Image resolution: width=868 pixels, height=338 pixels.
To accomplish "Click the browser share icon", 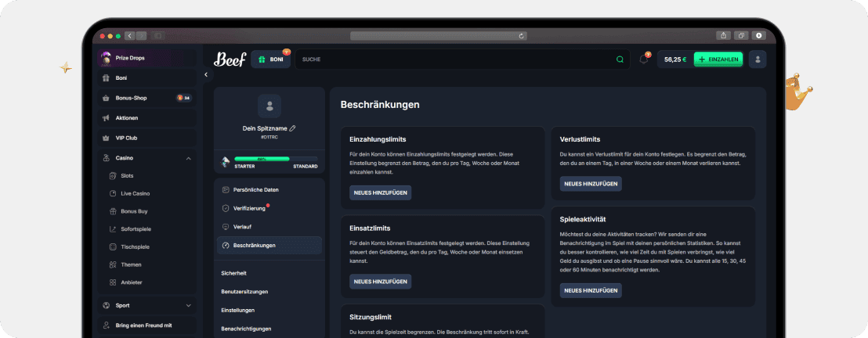I will point(724,35).
